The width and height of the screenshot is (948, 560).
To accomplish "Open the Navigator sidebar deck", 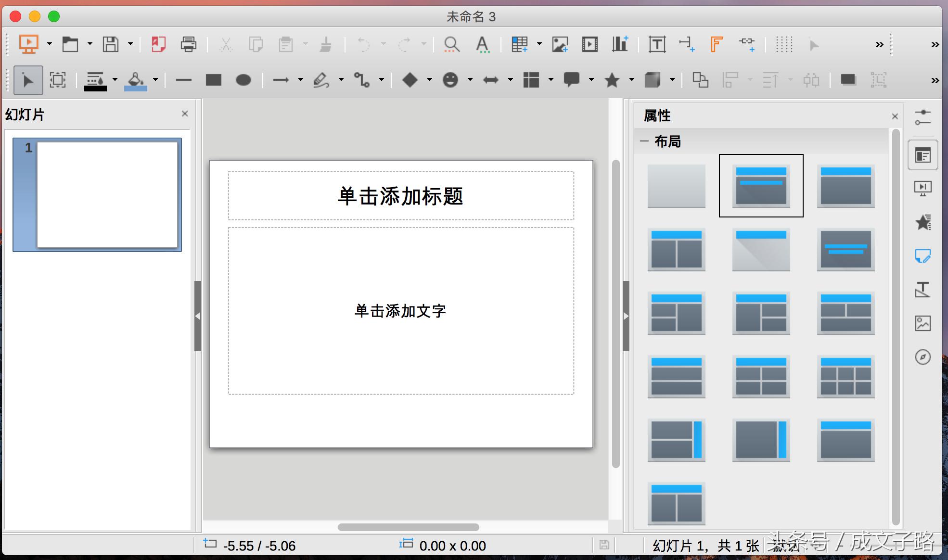I will [x=923, y=357].
